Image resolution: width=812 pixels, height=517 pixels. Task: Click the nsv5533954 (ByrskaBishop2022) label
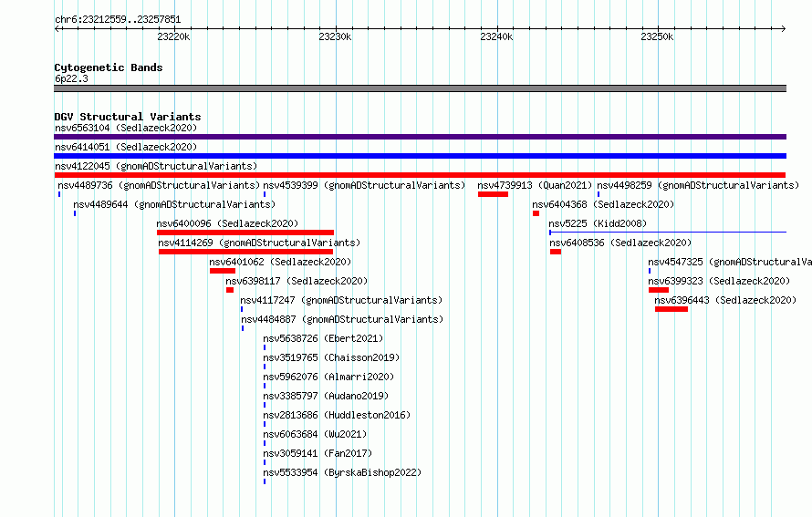tap(342, 472)
